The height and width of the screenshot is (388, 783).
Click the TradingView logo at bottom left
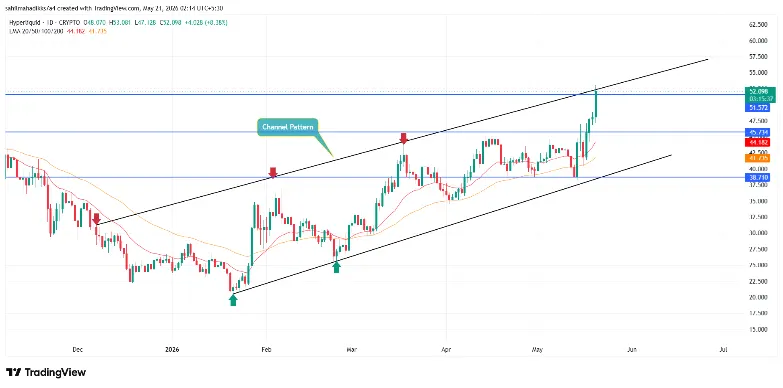[x=45, y=372]
